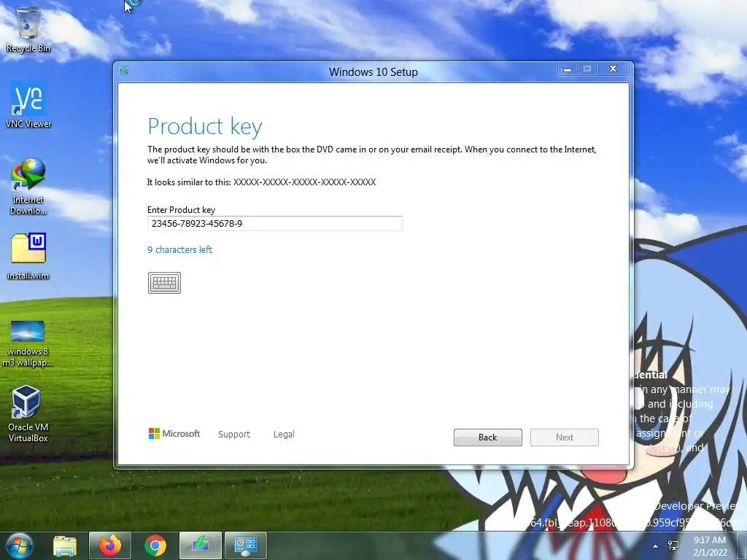Open Google Chrome from the taskbar
Viewport: 747px width, 560px height.
pos(155,545)
